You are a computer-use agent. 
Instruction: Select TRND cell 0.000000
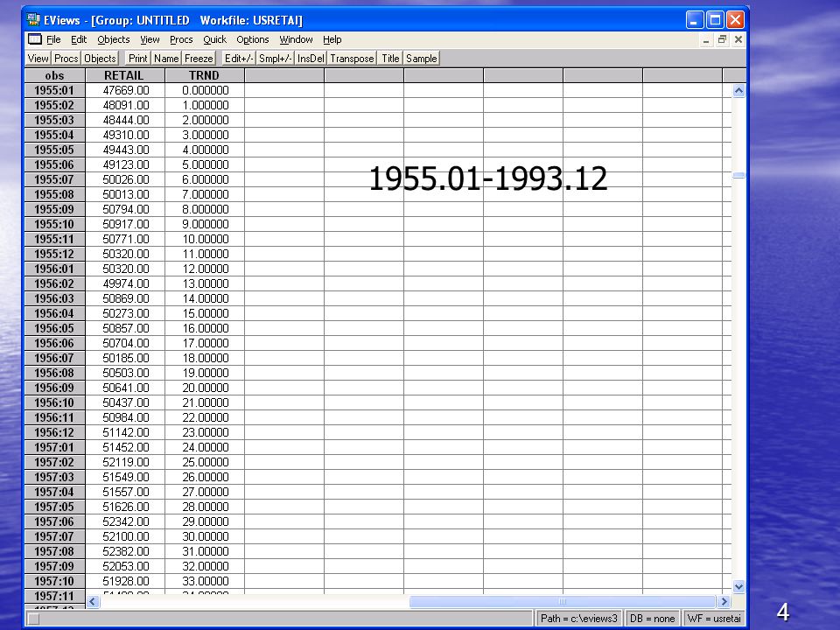[x=205, y=90]
